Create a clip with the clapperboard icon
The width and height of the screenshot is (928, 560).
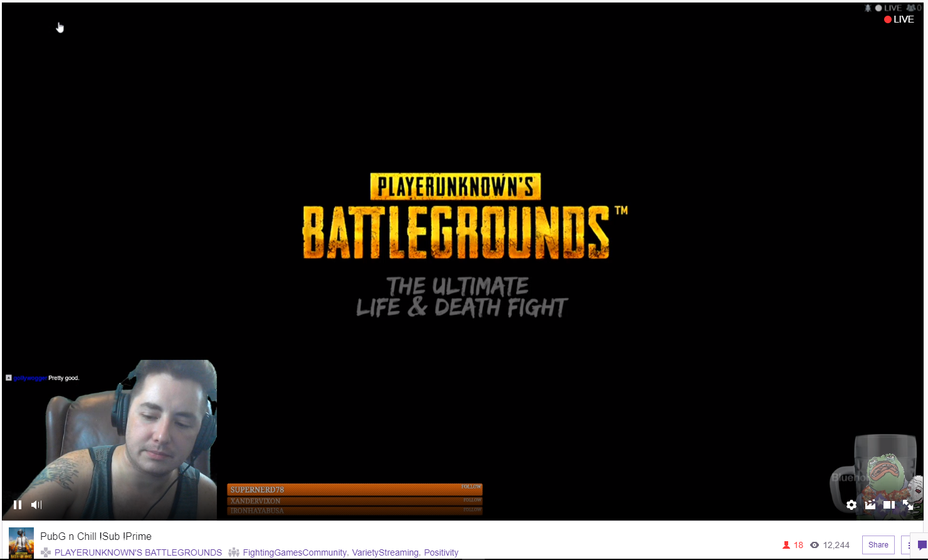[870, 504]
